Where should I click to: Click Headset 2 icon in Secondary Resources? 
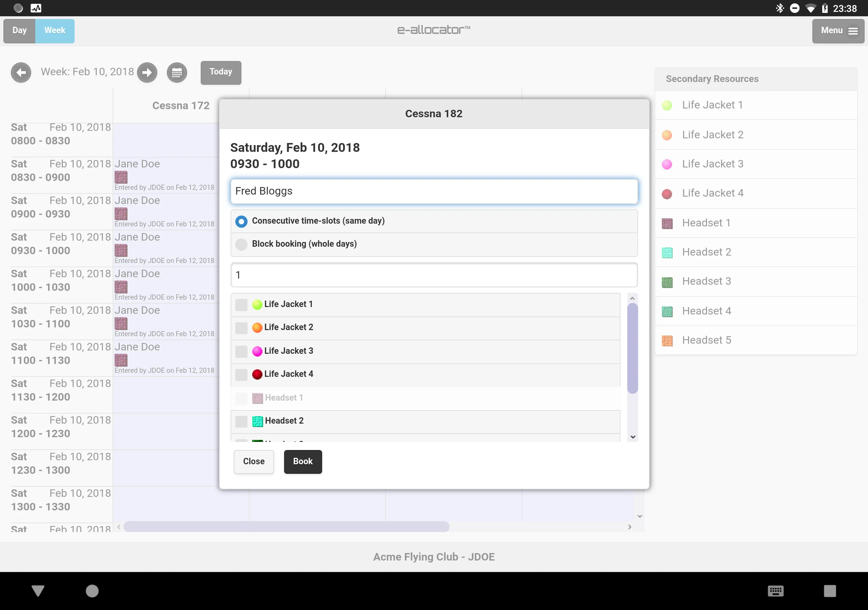[x=667, y=252]
